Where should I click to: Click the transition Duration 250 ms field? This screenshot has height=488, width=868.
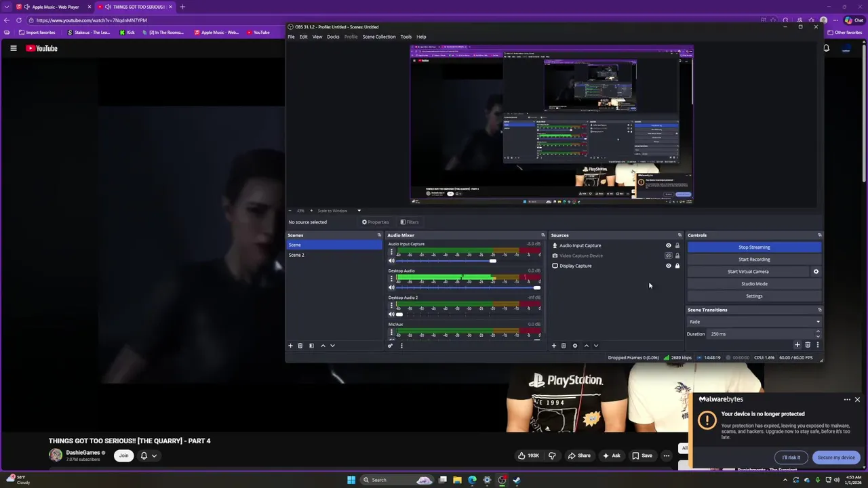(x=759, y=334)
